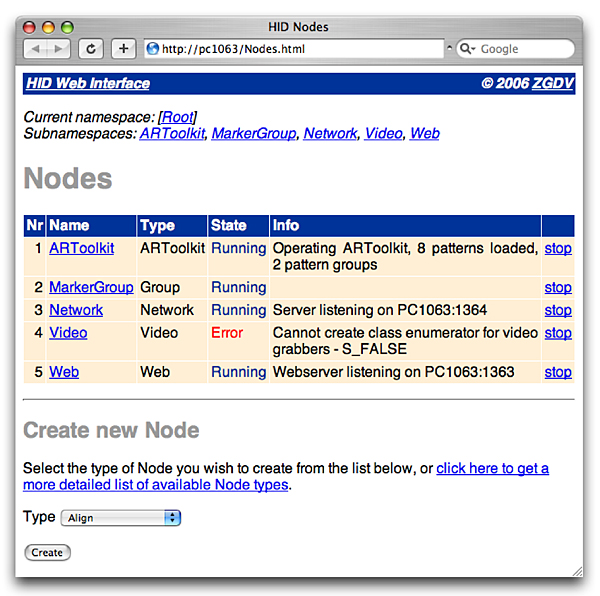Click the 'Webserver listening on PC1063:1363' info

393,372
